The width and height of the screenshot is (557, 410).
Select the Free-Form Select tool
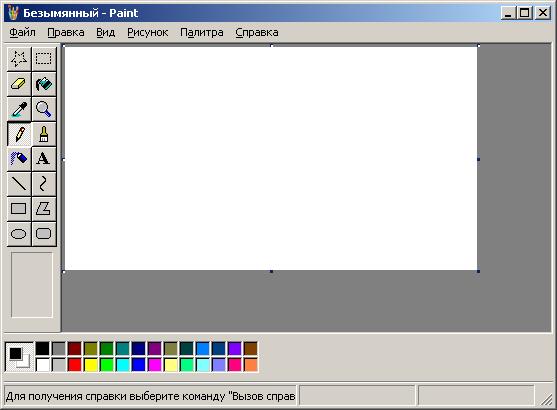(19, 59)
